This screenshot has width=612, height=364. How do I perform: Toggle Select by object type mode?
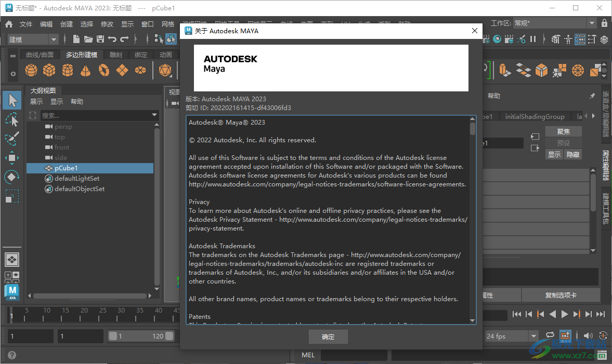click(x=171, y=39)
